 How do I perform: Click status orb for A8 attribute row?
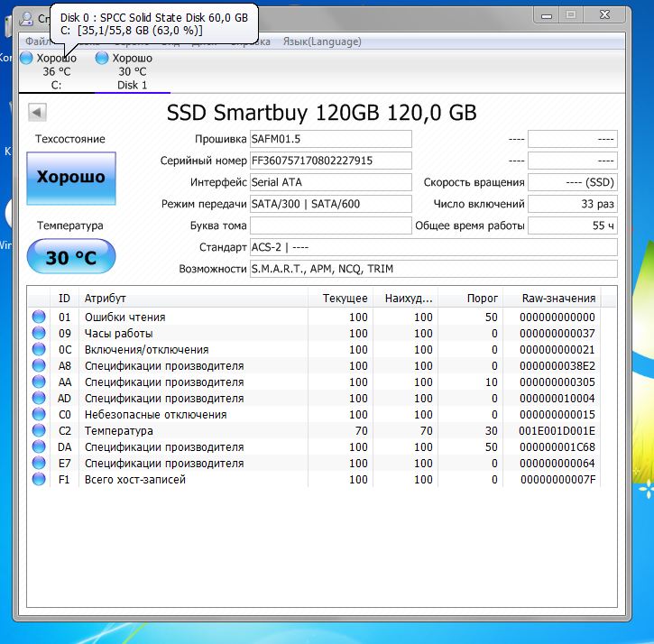pyautogui.click(x=39, y=365)
